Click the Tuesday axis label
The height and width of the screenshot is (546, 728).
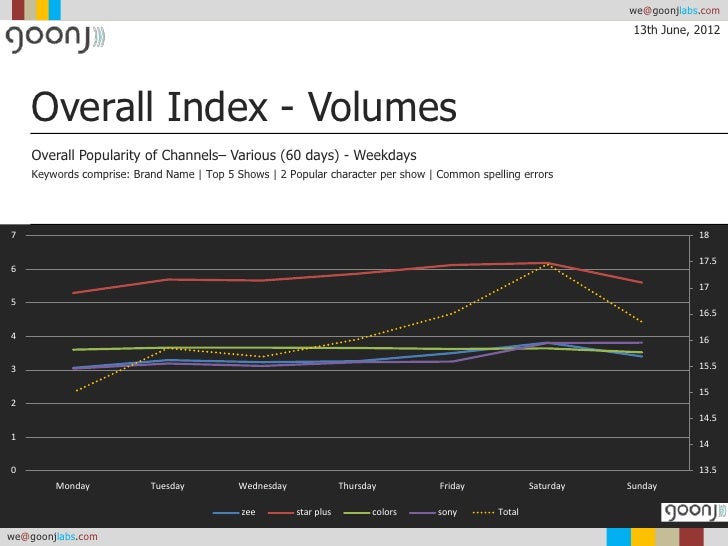(x=168, y=486)
